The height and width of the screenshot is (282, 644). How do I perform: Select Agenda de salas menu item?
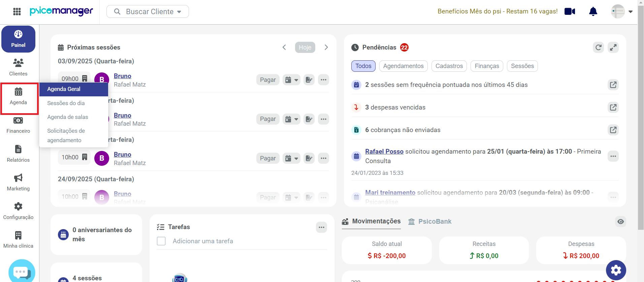coord(74,117)
